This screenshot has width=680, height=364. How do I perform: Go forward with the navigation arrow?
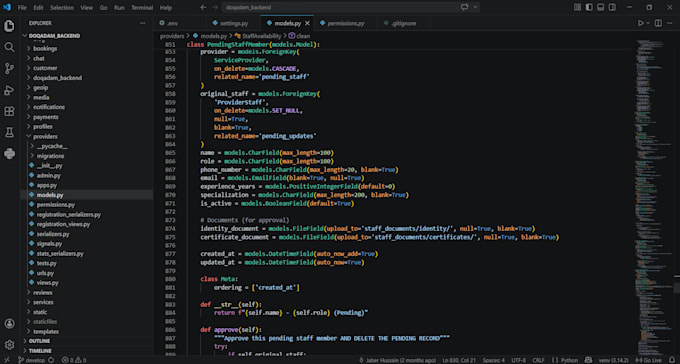pyautogui.click(x=215, y=7)
